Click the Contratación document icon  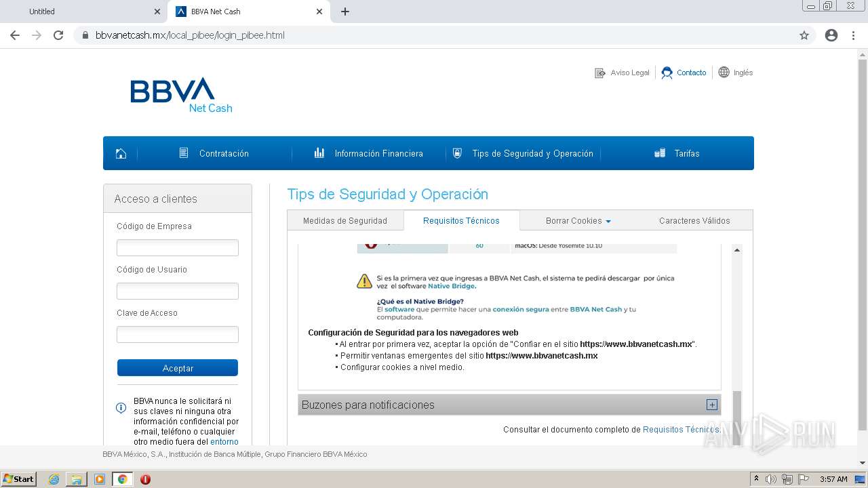pos(184,153)
